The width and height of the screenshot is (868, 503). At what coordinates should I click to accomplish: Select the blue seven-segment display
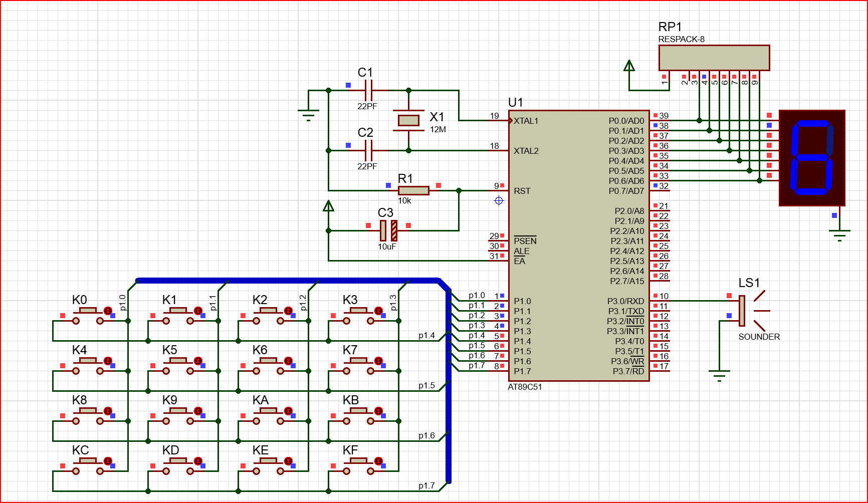[x=812, y=158]
